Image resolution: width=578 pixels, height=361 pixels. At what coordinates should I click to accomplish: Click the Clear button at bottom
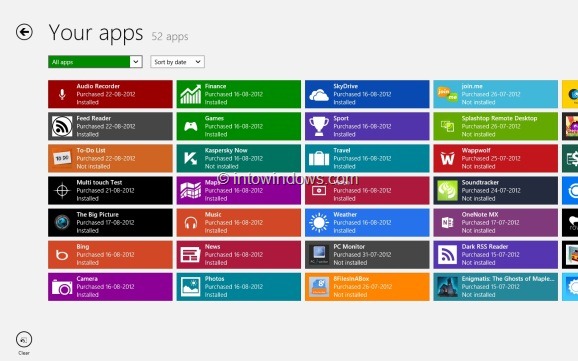click(x=24, y=343)
